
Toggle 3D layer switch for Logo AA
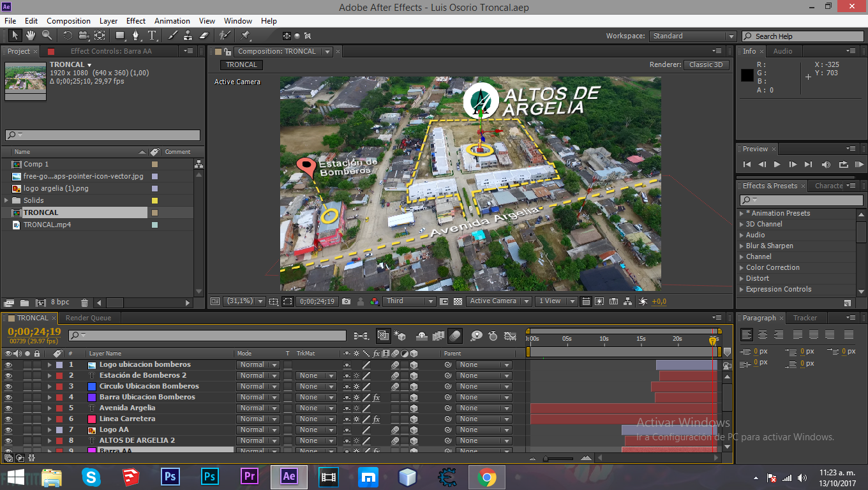tap(414, 430)
